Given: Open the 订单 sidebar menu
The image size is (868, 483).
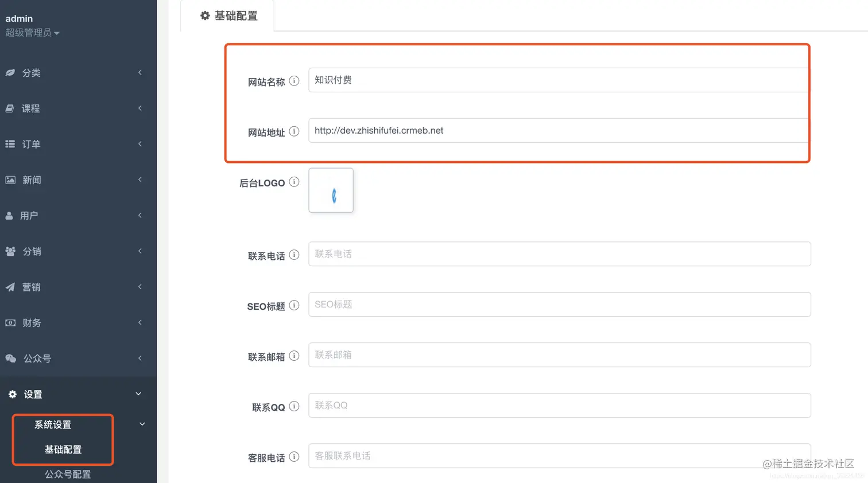Looking at the screenshot, I should [x=78, y=144].
